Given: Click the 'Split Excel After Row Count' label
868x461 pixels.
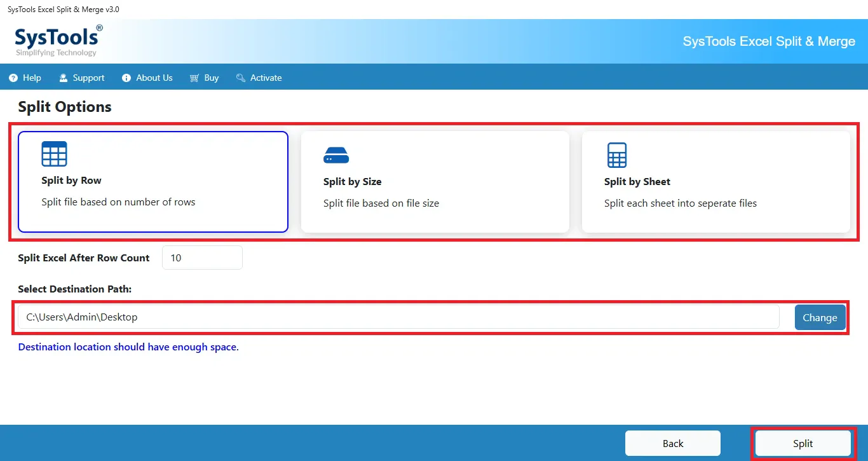Looking at the screenshot, I should point(84,258).
